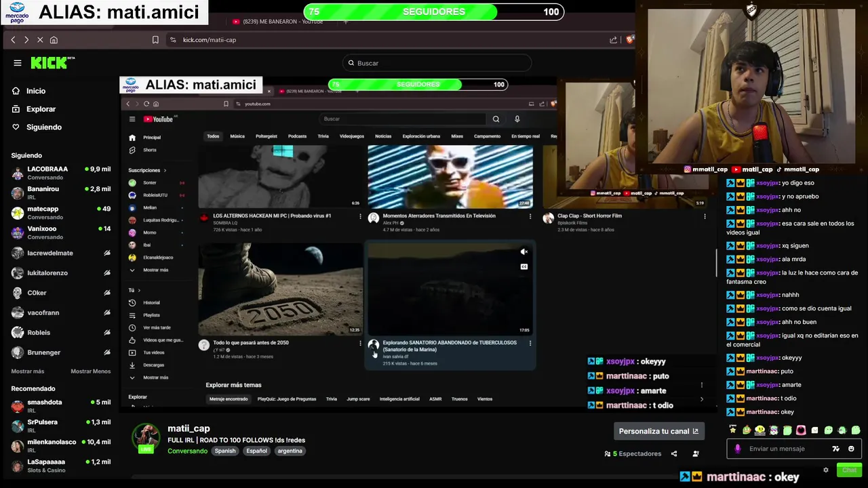
Task: Open the 2050 boot video thumbnail
Action: click(280, 289)
